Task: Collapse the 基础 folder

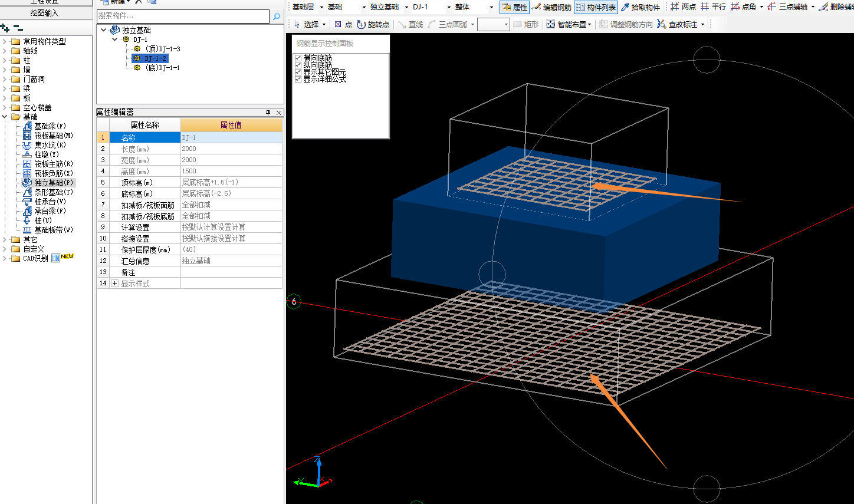Action: point(5,117)
